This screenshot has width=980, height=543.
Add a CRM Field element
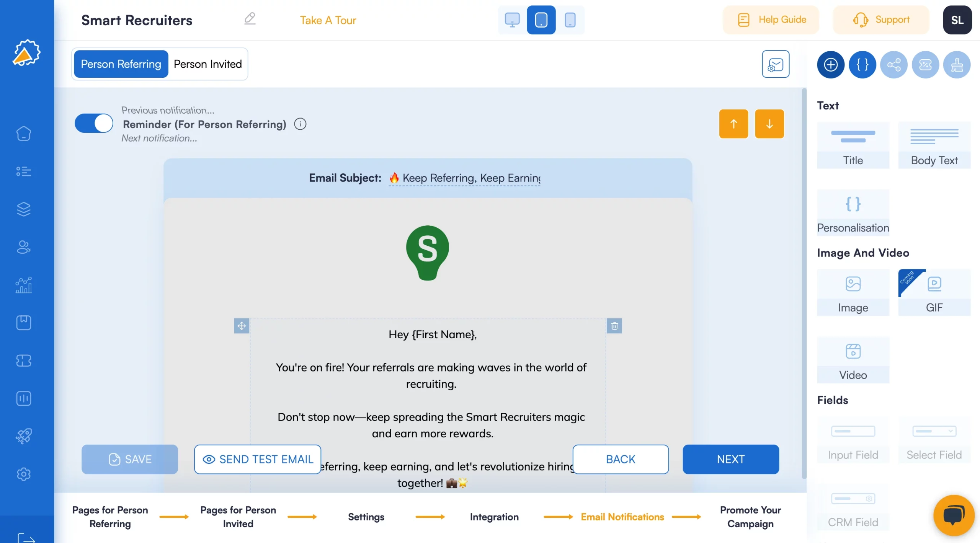[853, 507]
